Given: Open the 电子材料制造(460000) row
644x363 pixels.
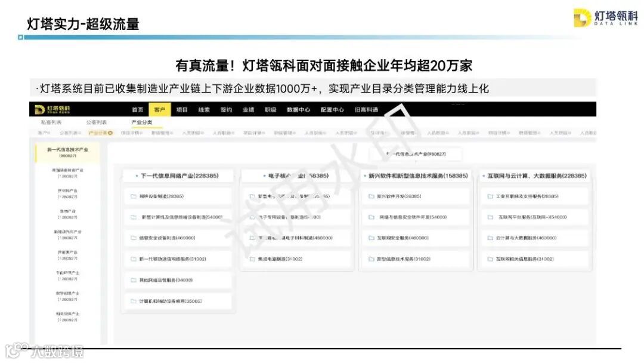Looking at the screenshot, I should coord(296,238).
